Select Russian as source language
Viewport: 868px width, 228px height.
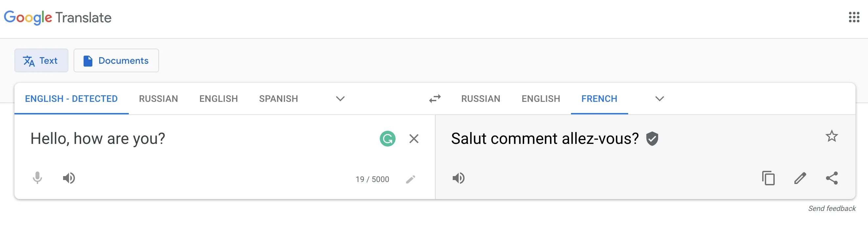pos(158,99)
